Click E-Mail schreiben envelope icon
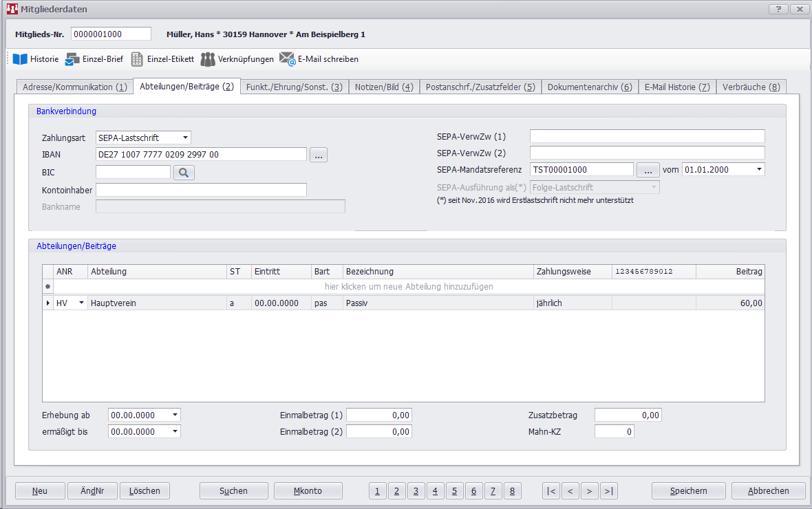This screenshot has height=509, width=812. pyautogui.click(x=287, y=59)
